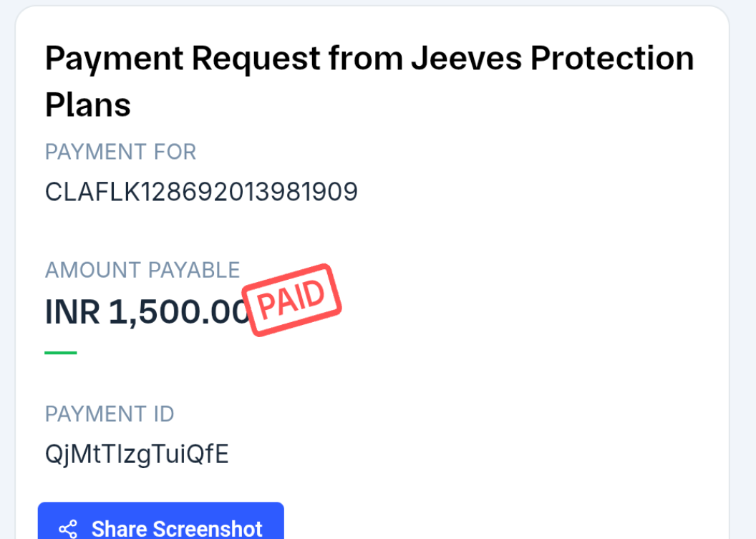Image resolution: width=756 pixels, height=539 pixels.
Task: Click the 1,500.00 amount figure
Action: click(178, 312)
